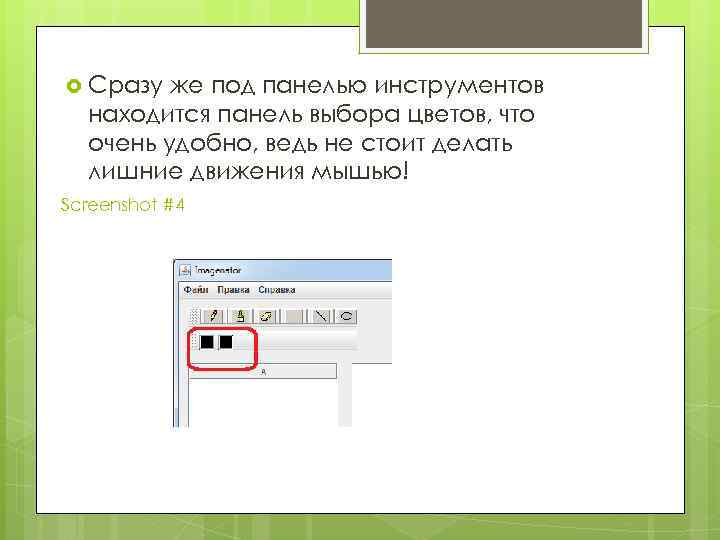Click the Imagenator window title icon
This screenshot has width=720, height=540.
click(185, 270)
